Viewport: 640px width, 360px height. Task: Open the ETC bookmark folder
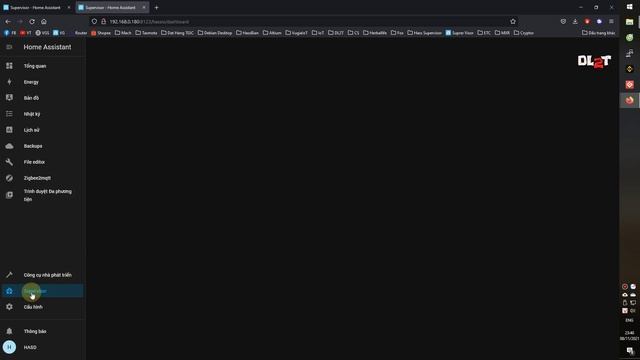click(x=484, y=33)
